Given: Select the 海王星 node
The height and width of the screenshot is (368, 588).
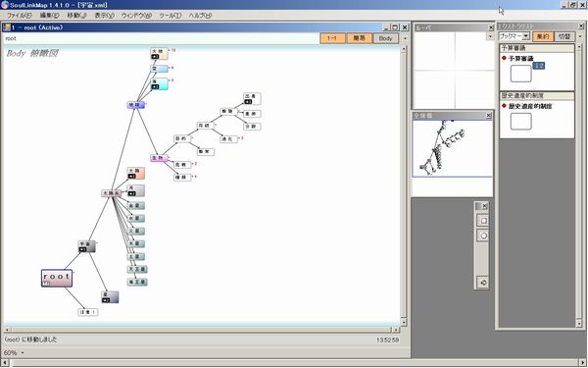Looking at the screenshot, I should (x=137, y=282).
